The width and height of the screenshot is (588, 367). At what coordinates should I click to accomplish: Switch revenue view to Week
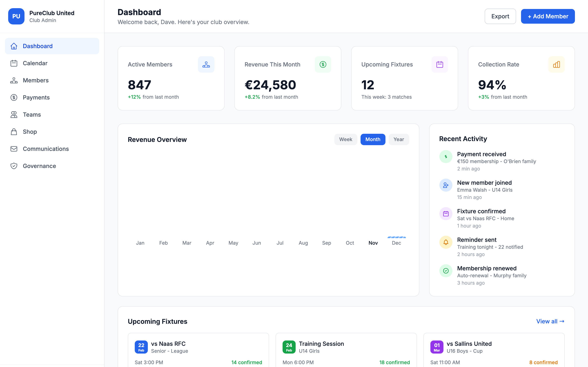(346, 139)
